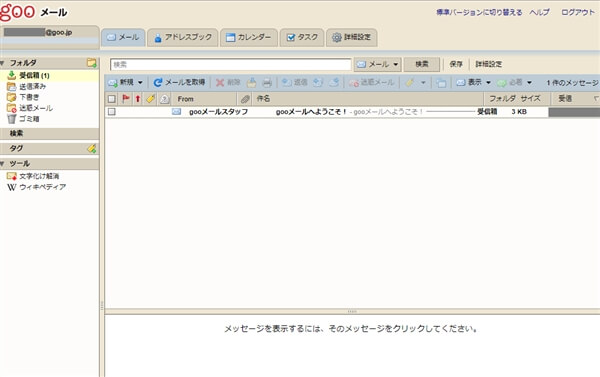Viewport: 600px width, 377px height.
Task: Sort by the tag column header icon
Action: [151, 99]
